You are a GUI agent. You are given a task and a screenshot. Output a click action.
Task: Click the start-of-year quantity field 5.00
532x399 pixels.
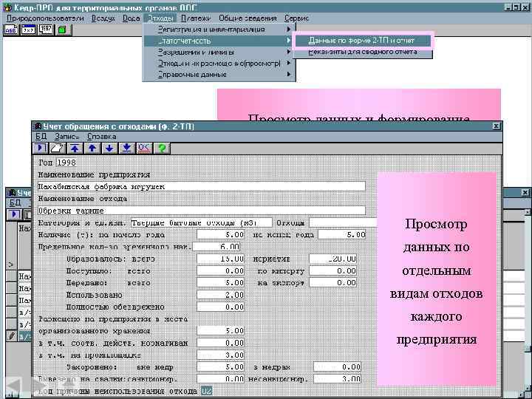click(x=220, y=235)
